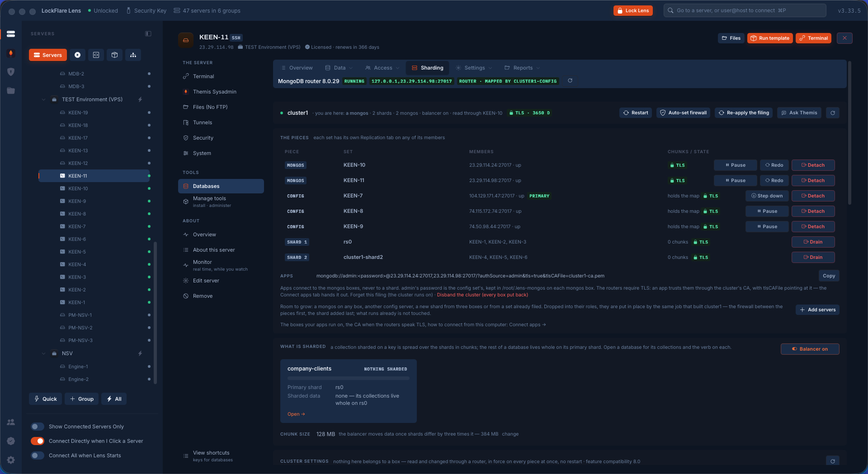This screenshot has height=474, width=868.
Task: Focus the Go to a server search field
Action: (x=745, y=11)
